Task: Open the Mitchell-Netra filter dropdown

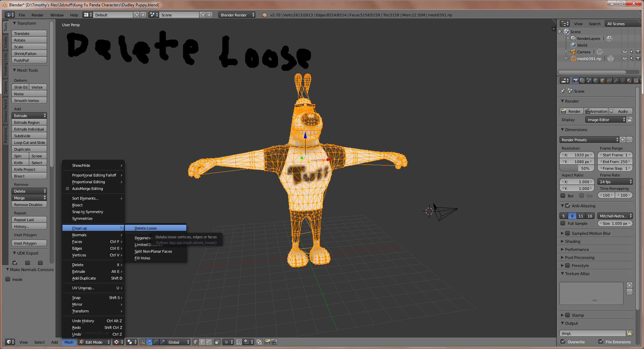Action: 615,216
